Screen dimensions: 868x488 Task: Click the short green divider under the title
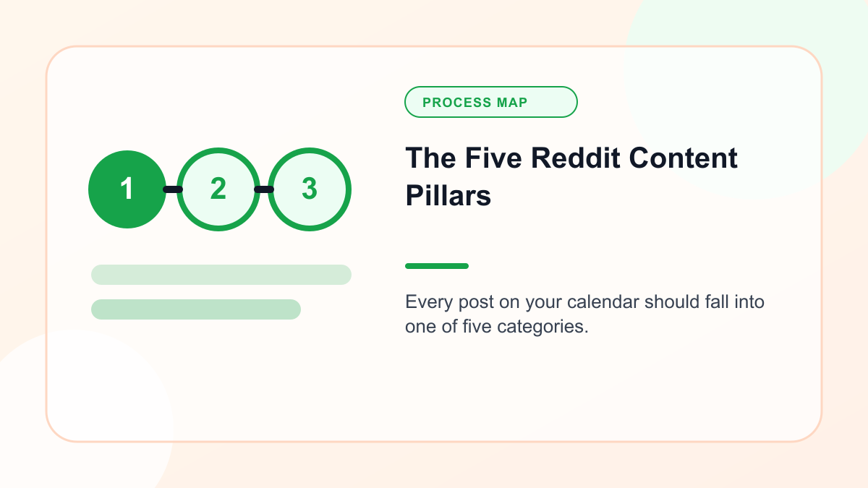pyautogui.click(x=437, y=266)
